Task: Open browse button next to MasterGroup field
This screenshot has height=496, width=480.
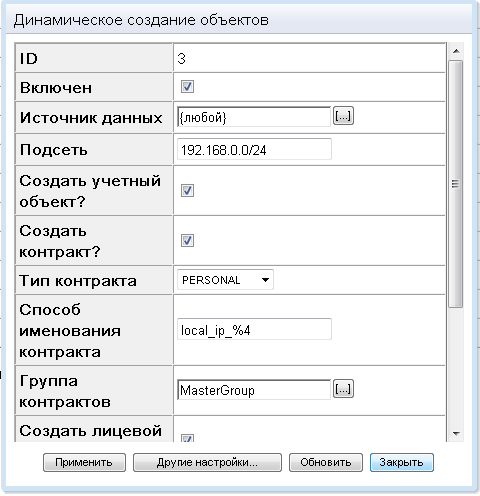Action: point(343,389)
